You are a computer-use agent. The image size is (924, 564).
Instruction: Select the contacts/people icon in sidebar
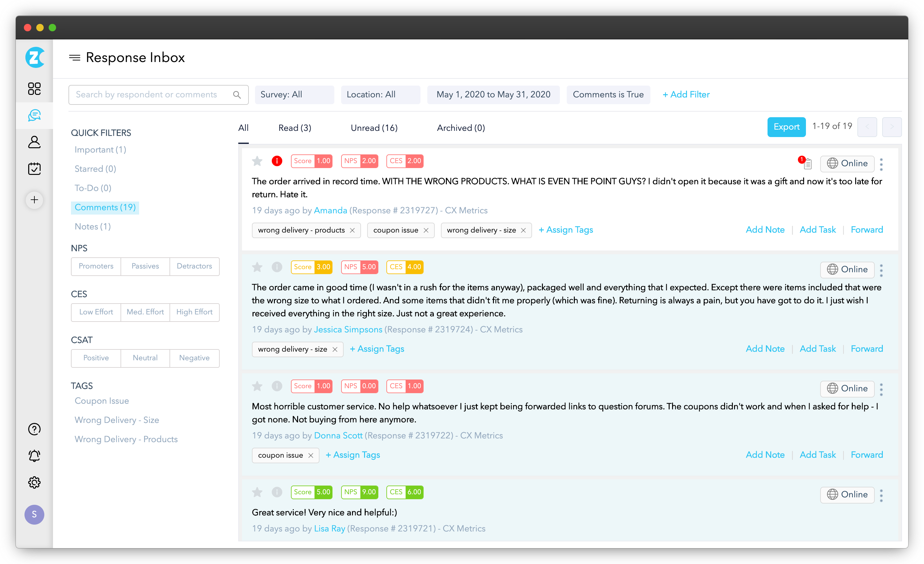(x=34, y=141)
